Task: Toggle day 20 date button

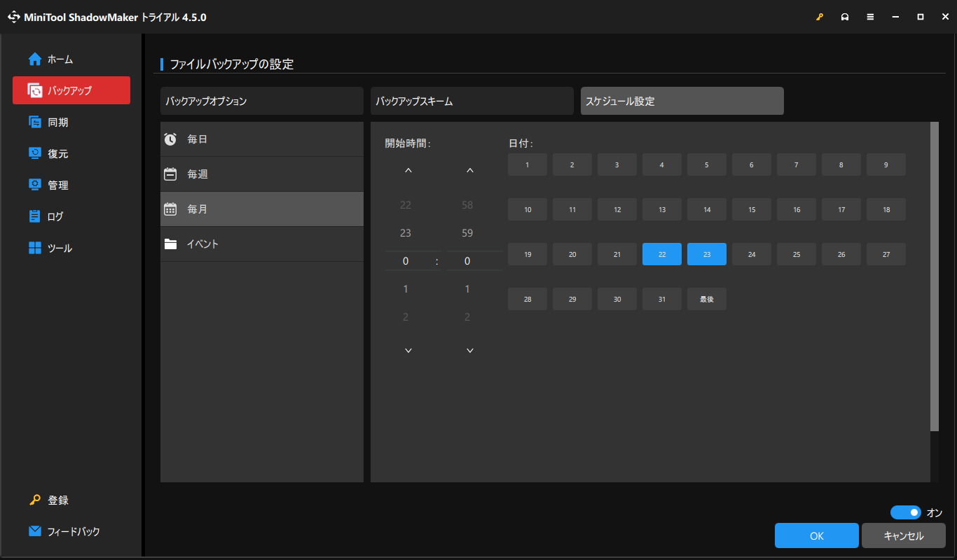Action: pyautogui.click(x=572, y=254)
